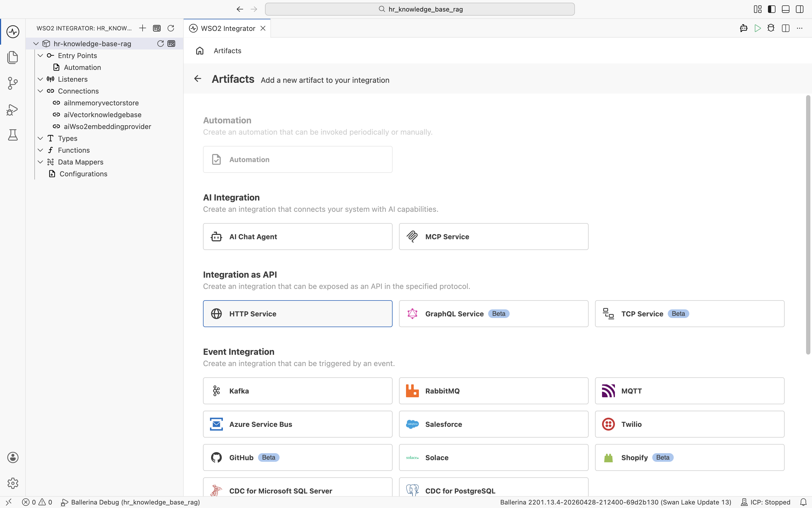Viewport: 812px width, 508px height.
Task: Open the Source Control view
Action: pos(13,83)
